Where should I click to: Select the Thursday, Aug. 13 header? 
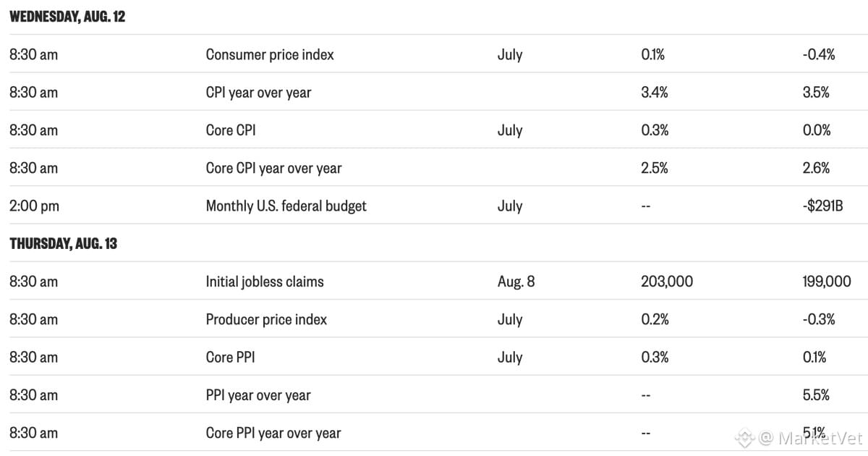point(63,243)
